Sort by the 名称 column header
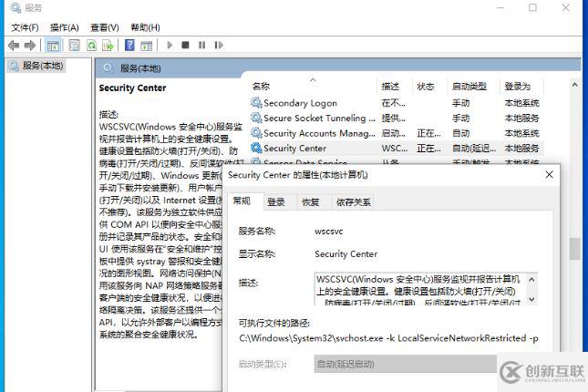 click(314, 87)
